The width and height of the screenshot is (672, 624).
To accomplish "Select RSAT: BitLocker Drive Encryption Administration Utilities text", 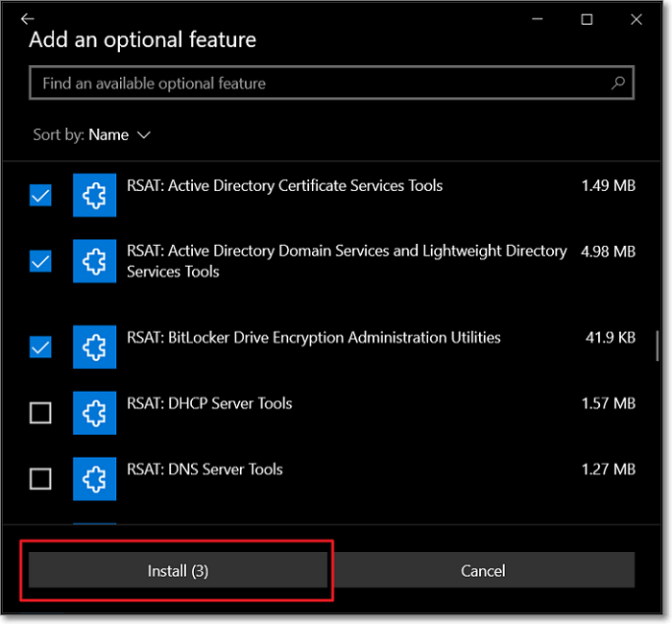I will pyautogui.click(x=314, y=338).
